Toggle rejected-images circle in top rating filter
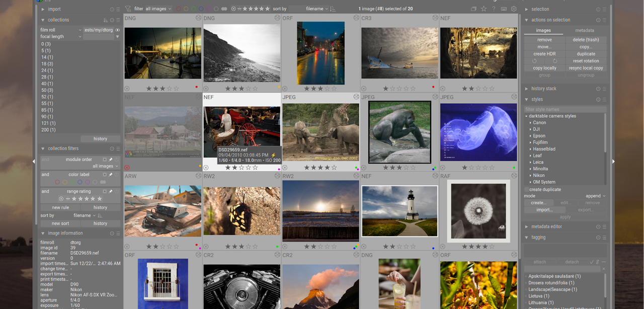Screen dimensions: 644x309 pyautogui.click(x=233, y=9)
